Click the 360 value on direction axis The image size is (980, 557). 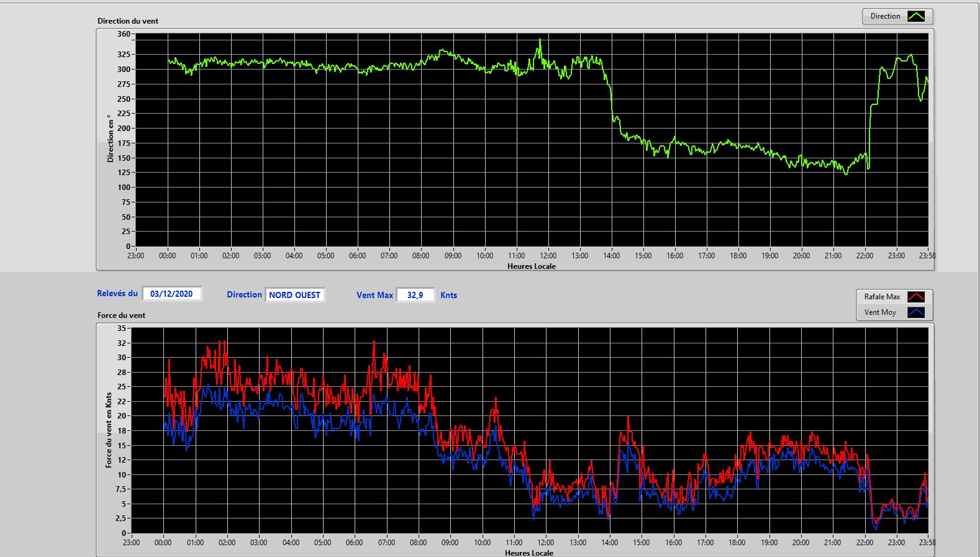(124, 34)
